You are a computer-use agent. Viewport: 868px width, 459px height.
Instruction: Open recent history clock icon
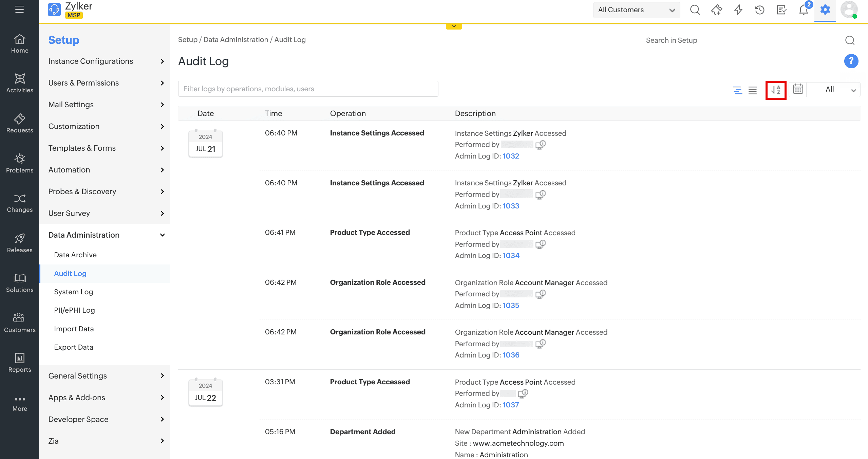(x=760, y=10)
